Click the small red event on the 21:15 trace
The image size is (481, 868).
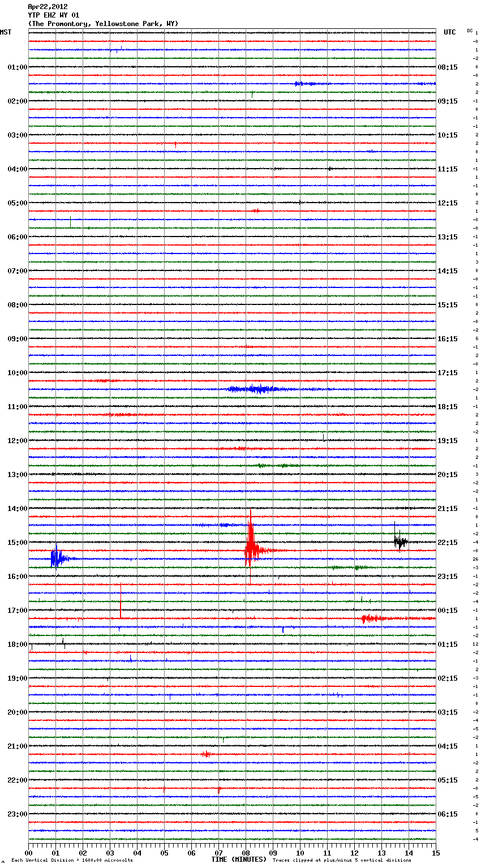pyautogui.click(x=207, y=754)
